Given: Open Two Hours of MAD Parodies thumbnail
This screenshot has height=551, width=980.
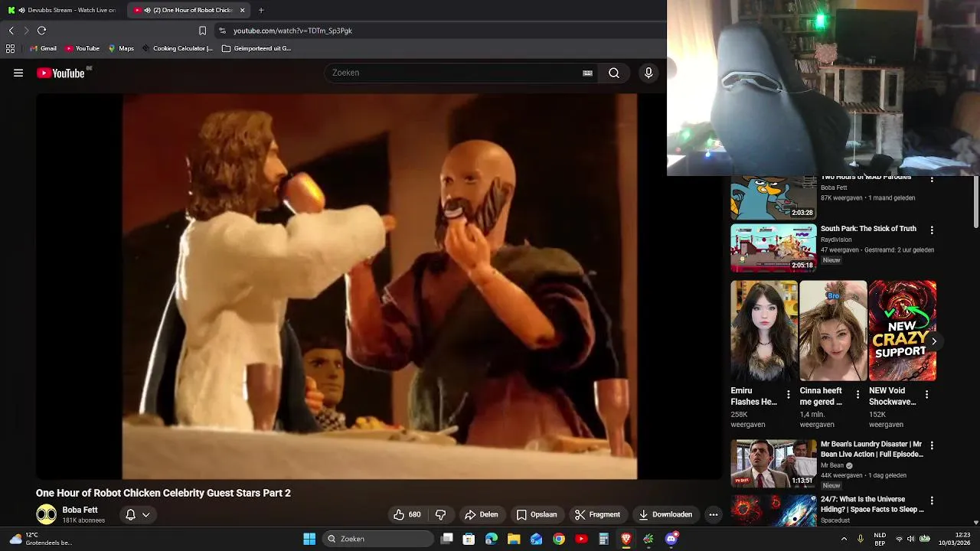Looking at the screenshot, I should [773, 197].
